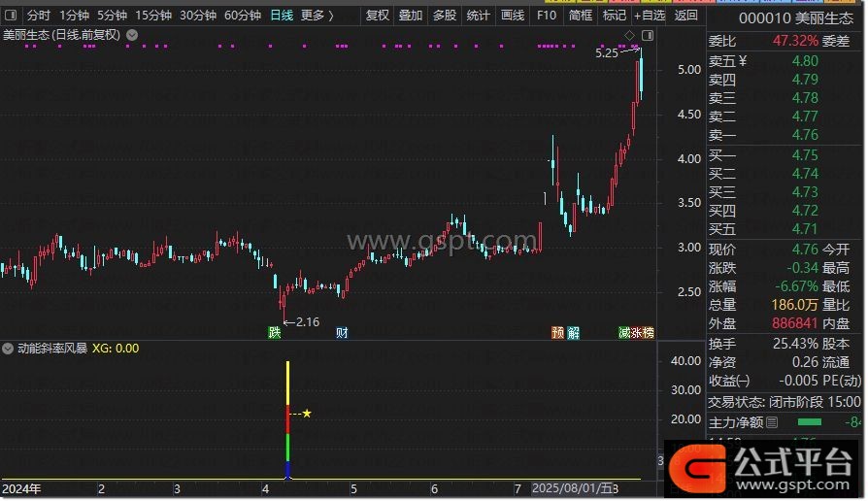
Task: Toggle 复权 price adjustment
Action: (x=378, y=15)
